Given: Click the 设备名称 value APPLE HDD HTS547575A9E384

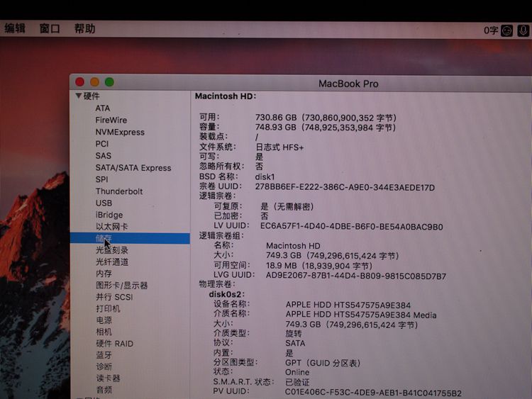Looking at the screenshot, I should (348, 305).
